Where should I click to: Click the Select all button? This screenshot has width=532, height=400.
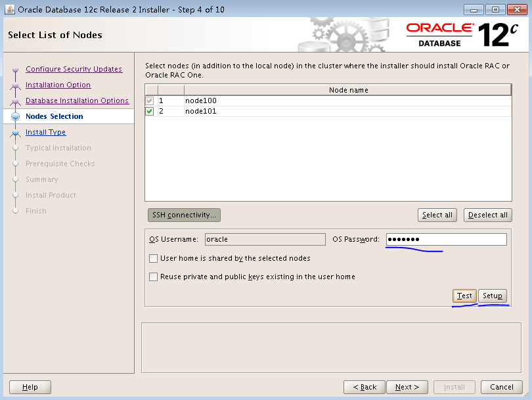pyautogui.click(x=437, y=215)
